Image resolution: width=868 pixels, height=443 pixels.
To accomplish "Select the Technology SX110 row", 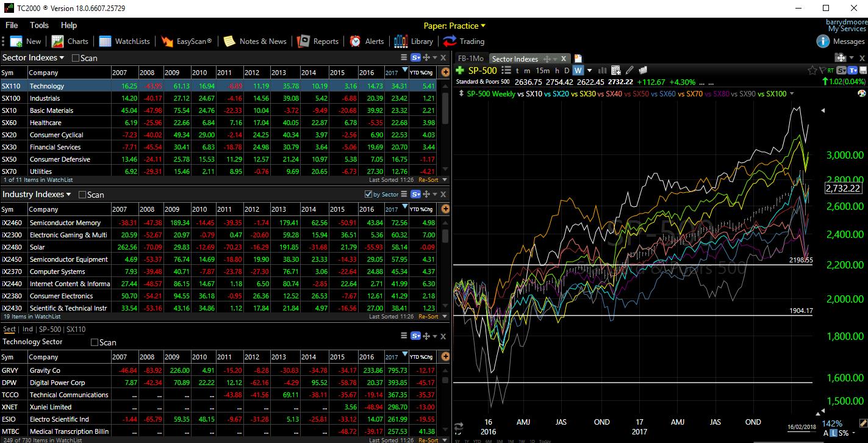I will point(220,86).
